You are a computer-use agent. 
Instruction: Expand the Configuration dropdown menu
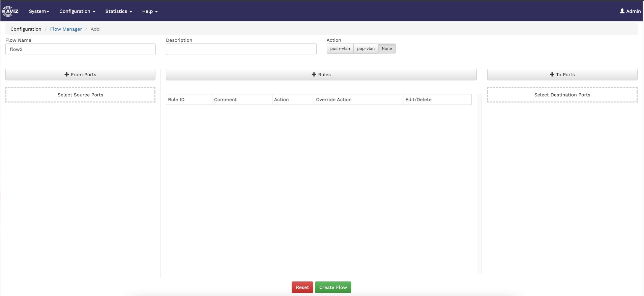pos(77,11)
